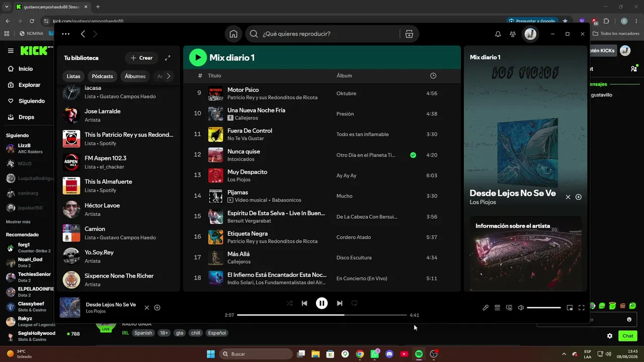Viewport: 644px width, 362px height.
Task: Add Desde Lejos No Se Ve in right panel
Action: coord(579,197)
